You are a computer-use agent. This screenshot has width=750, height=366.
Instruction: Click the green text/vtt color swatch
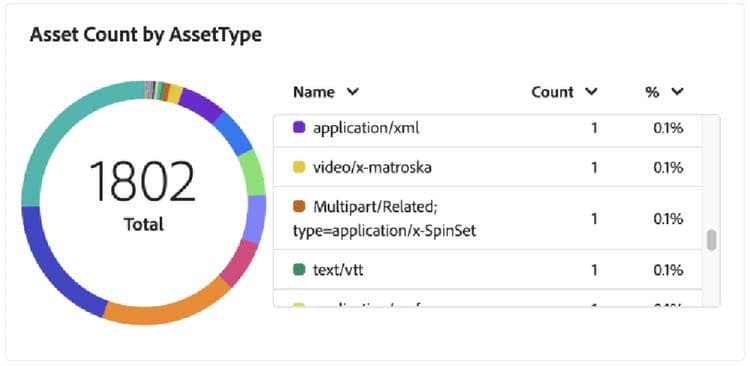coord(299,269)
